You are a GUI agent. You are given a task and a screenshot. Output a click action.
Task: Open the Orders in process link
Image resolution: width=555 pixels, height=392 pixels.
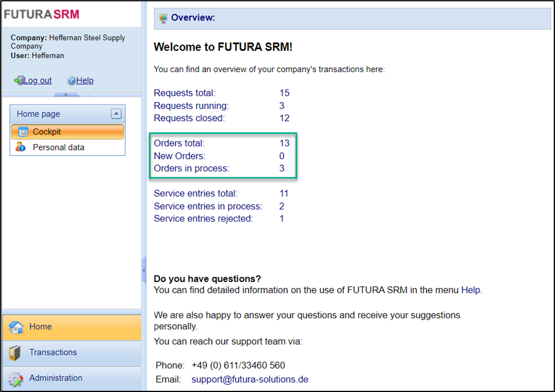191,169
